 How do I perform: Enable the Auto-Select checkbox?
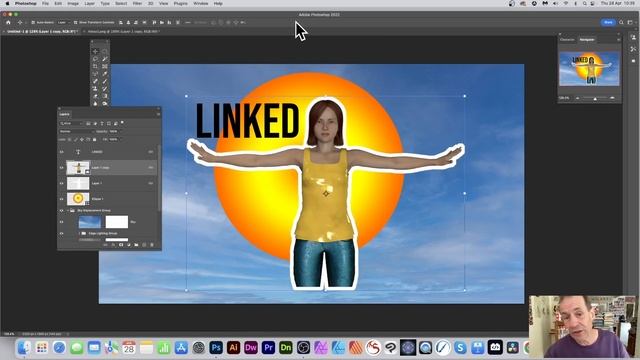[x=33, y=22]
